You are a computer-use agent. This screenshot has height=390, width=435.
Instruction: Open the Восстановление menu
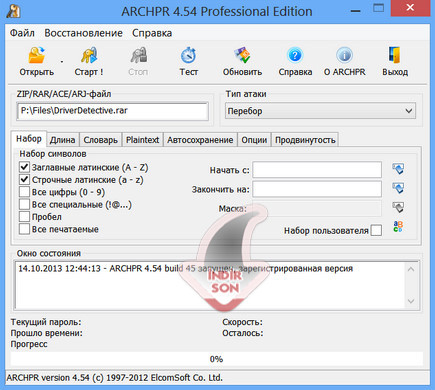click(x=83, y=33)
